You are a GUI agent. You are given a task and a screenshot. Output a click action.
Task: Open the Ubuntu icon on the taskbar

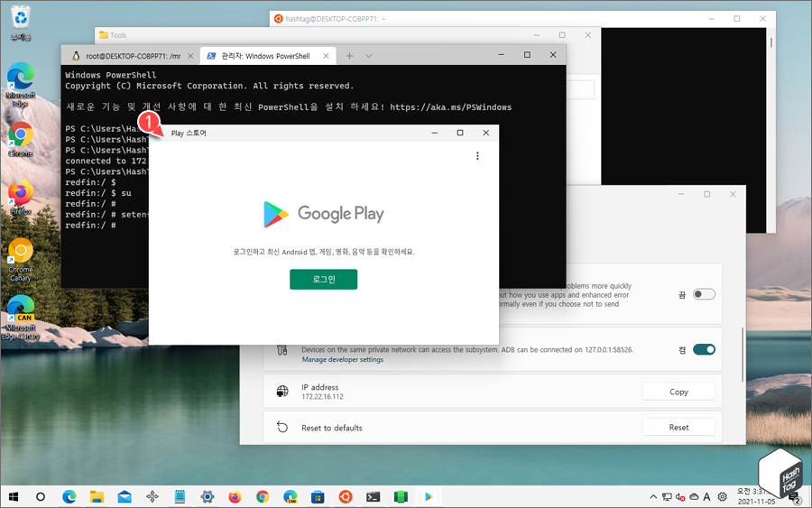pyautogui.click(x=346, y=496)
